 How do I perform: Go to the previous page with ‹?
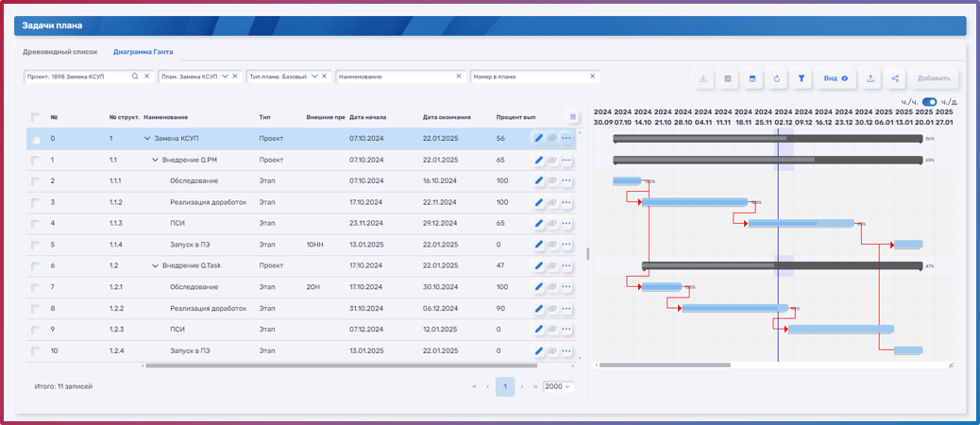click(487, 387)
